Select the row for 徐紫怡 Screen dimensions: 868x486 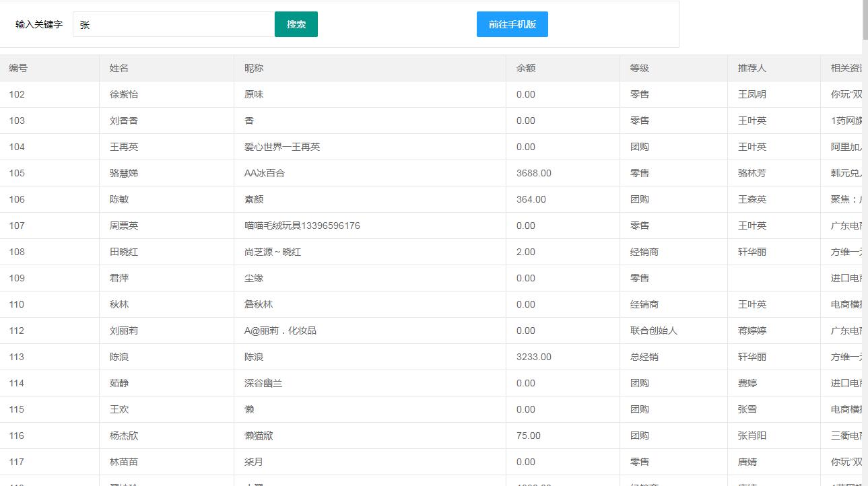(x=269, y=94)
